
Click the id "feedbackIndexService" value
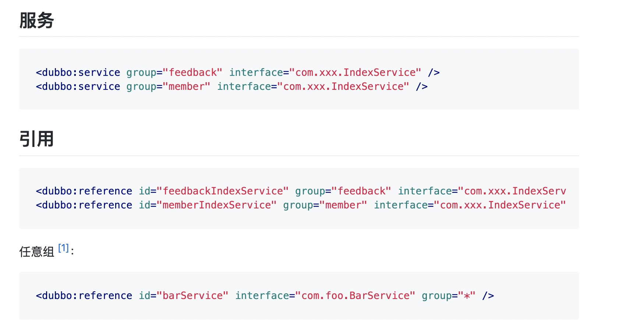(223, 191)
